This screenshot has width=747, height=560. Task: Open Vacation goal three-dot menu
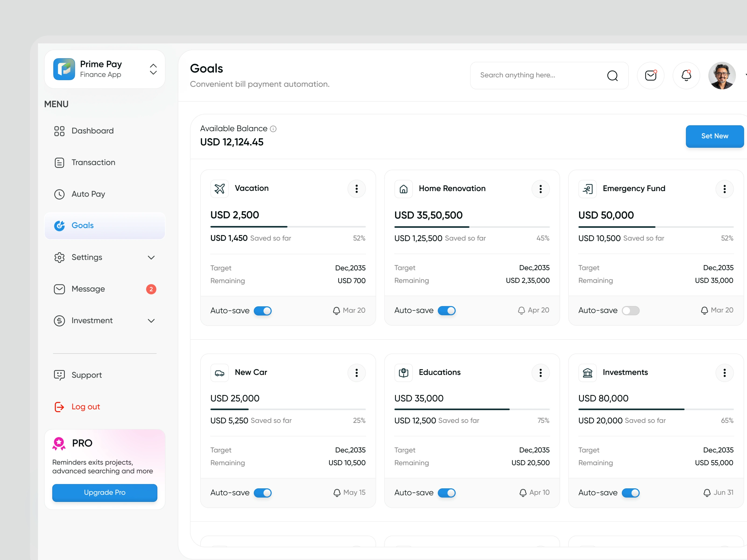pos(356,189)
